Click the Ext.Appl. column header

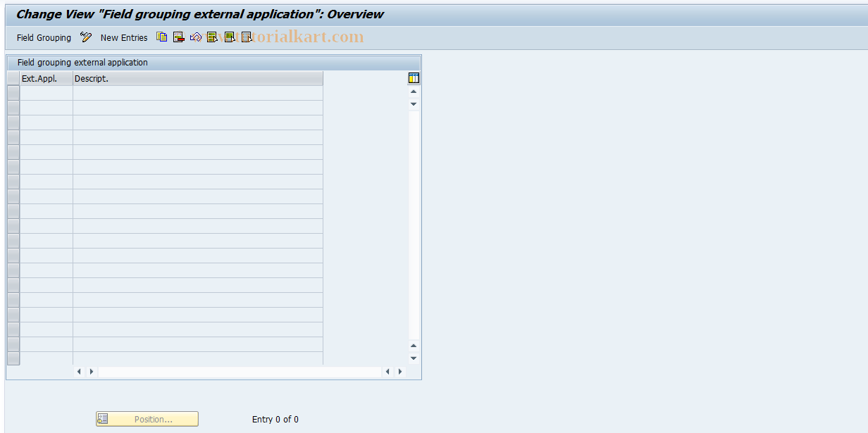pos(46,79)
